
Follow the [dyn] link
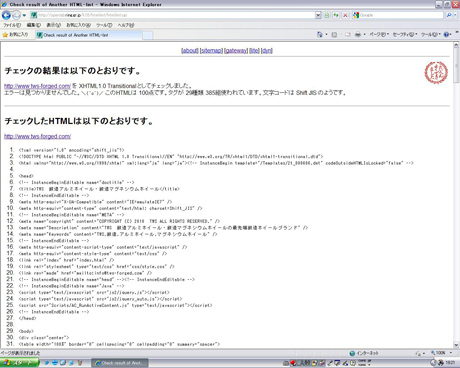[x=267, y=51]
